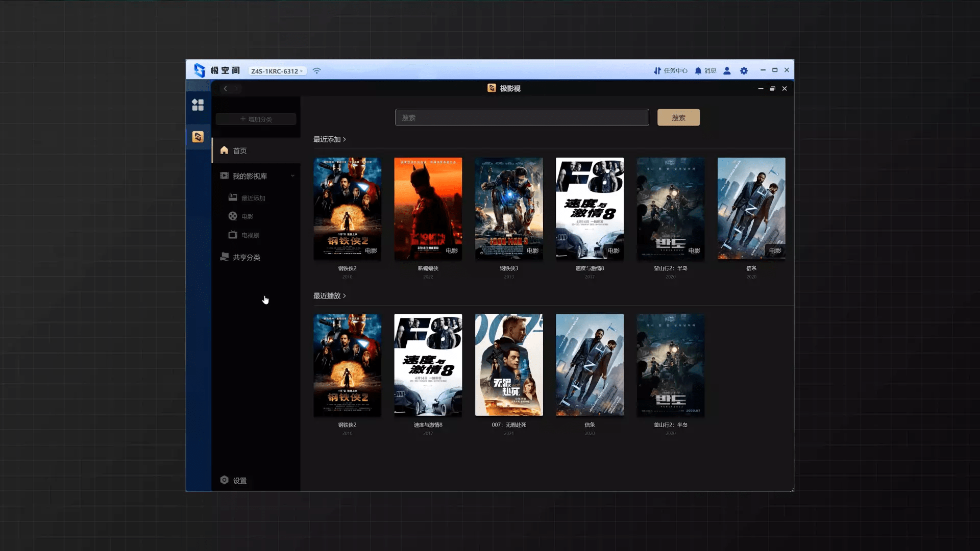Viewport: 980px width, 551px height.
Task: Select 首页 home in sidebar
Action: [x=256, y=151]
